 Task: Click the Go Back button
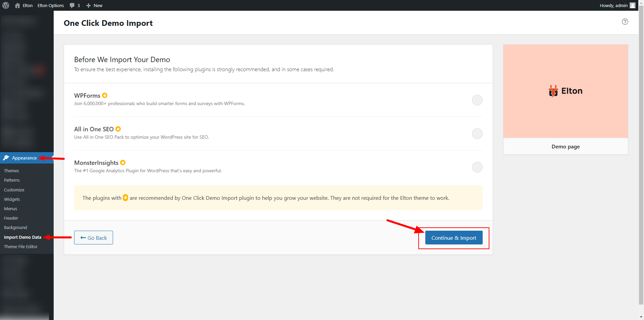pos(94,238)
